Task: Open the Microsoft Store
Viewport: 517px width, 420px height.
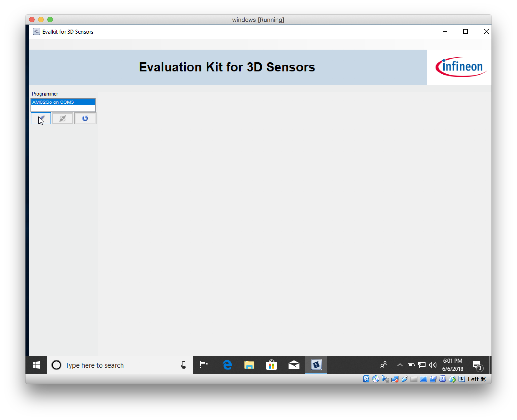Action: pyautogui.click(x=271, y=365)
